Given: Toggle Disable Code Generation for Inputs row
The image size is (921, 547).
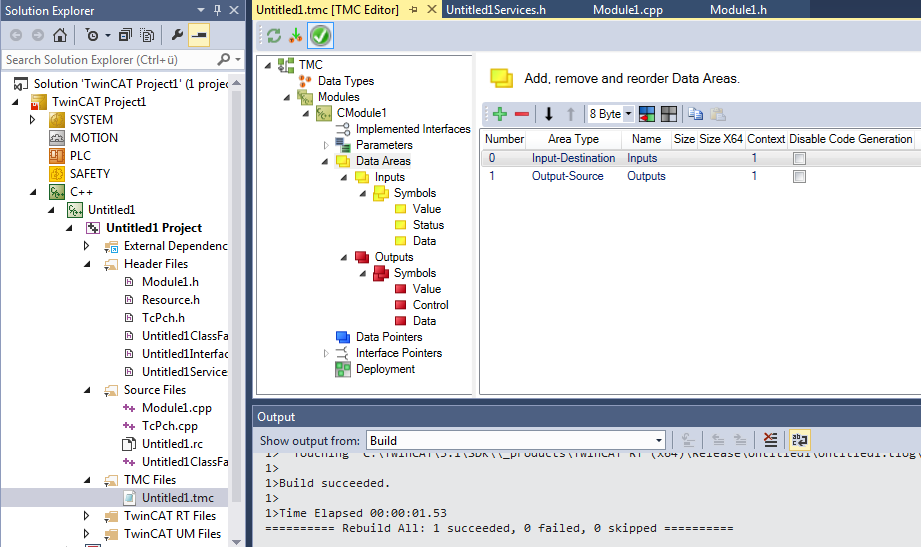Looking at the screenshot, I should pyautogui.click(x=799, y=158).
